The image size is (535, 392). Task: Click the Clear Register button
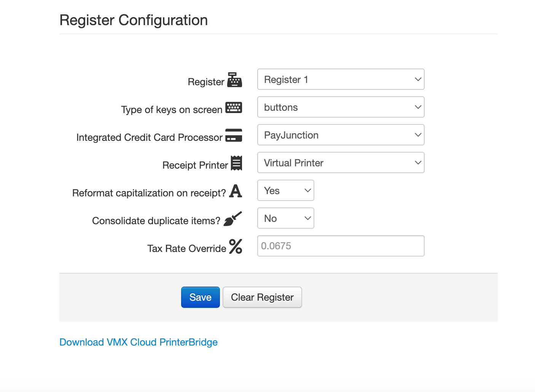click(x=262, y=297)
